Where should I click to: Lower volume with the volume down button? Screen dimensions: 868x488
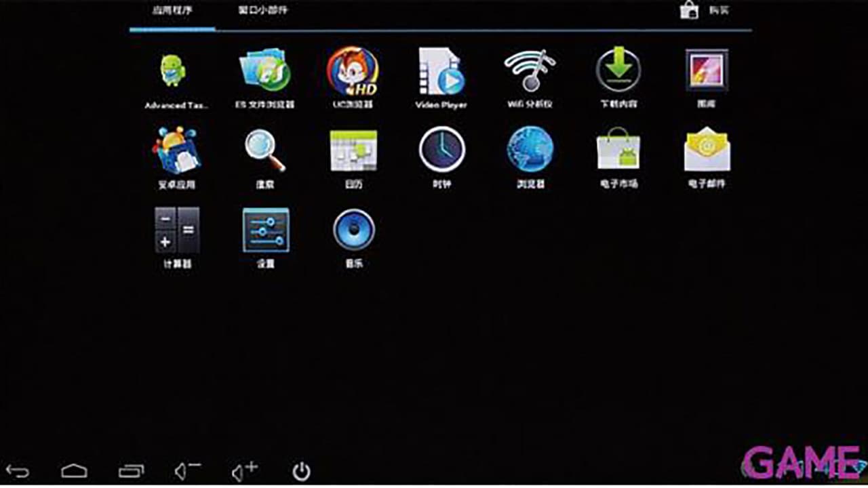[187, 471]
